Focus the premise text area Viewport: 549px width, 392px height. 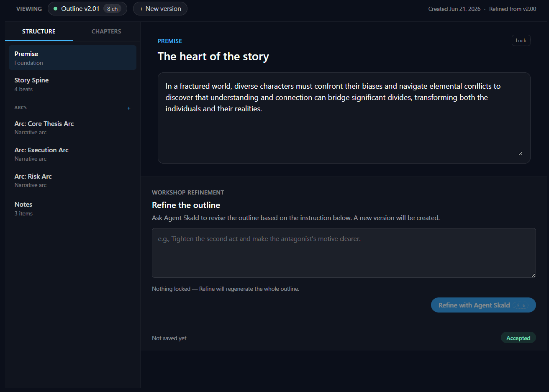coord(344,118)
